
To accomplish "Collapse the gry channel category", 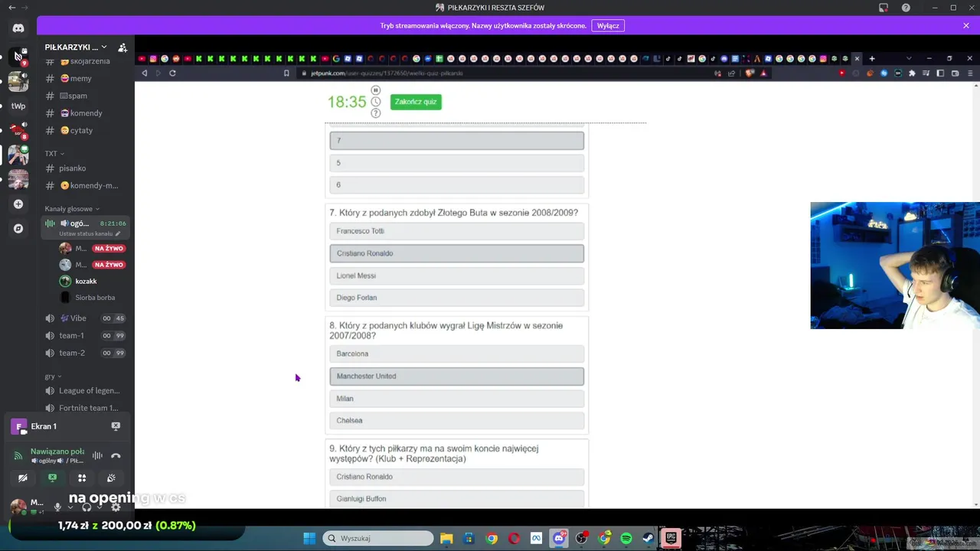I will (53, 377).
